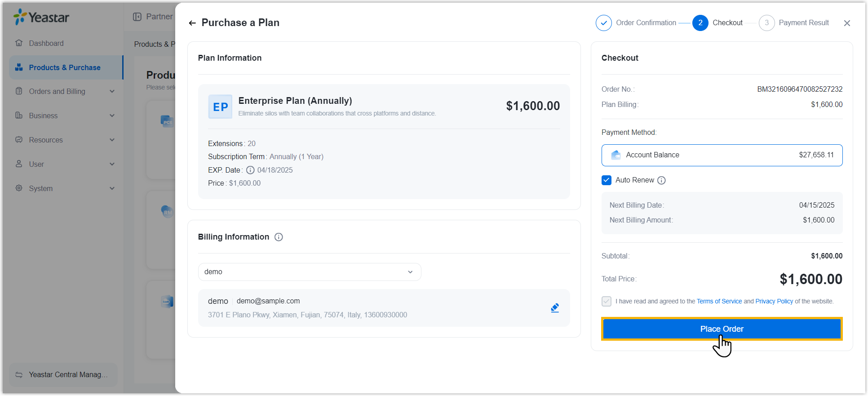Uncheck the Auto Renew checkbox
The width and height of the screenshot is (868, 396).
coord(607,180)
